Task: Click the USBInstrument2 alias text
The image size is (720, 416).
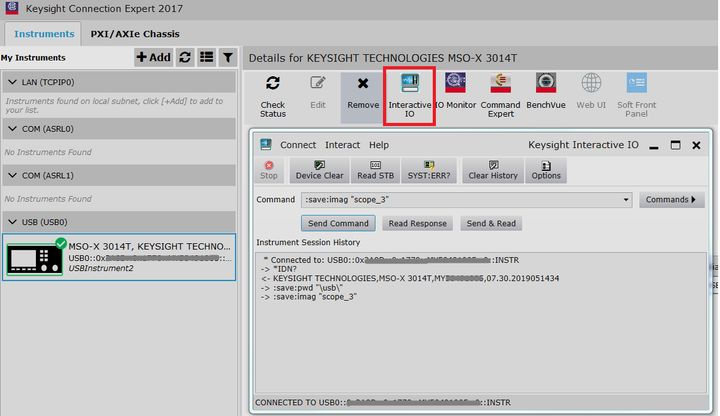Action: (x=101, y=268)
